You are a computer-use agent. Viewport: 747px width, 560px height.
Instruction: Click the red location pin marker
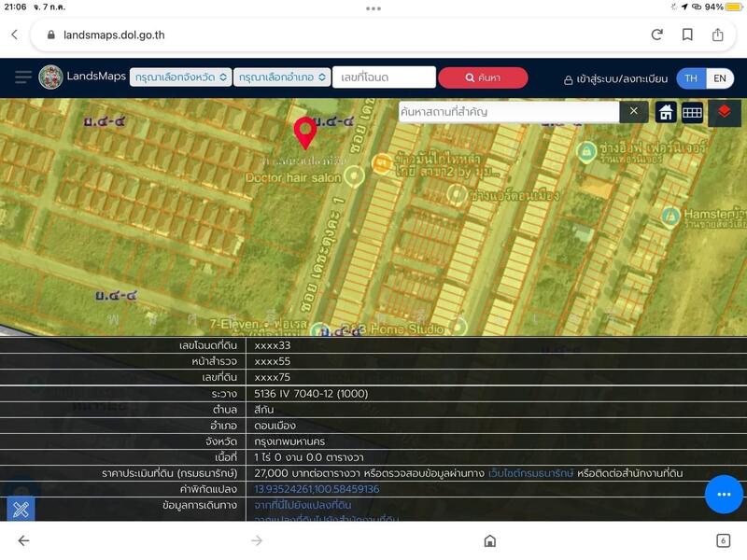click(x=305, y=133)
